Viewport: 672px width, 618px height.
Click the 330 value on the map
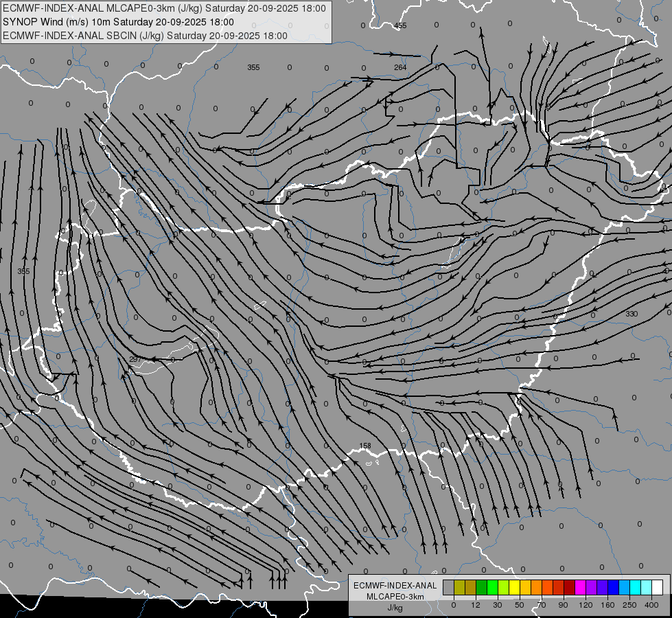click(632, 314)
